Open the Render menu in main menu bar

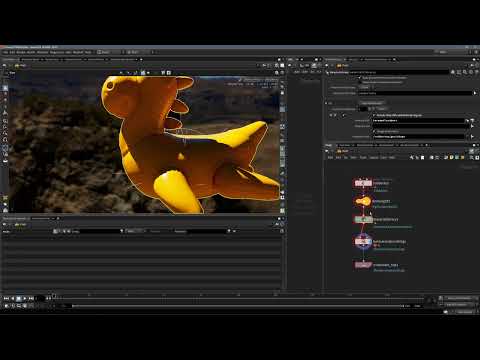click(21, 52)
